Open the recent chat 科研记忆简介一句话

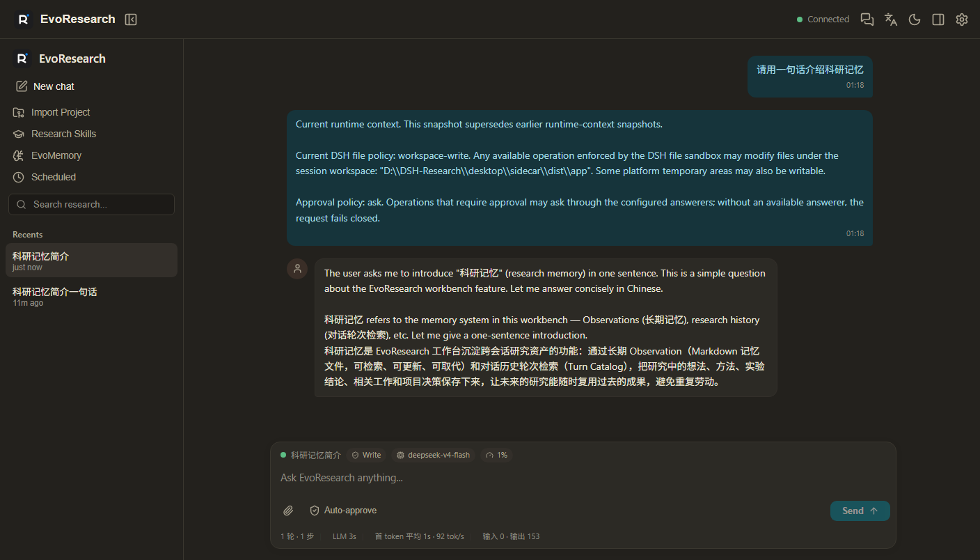pos(91,296)
